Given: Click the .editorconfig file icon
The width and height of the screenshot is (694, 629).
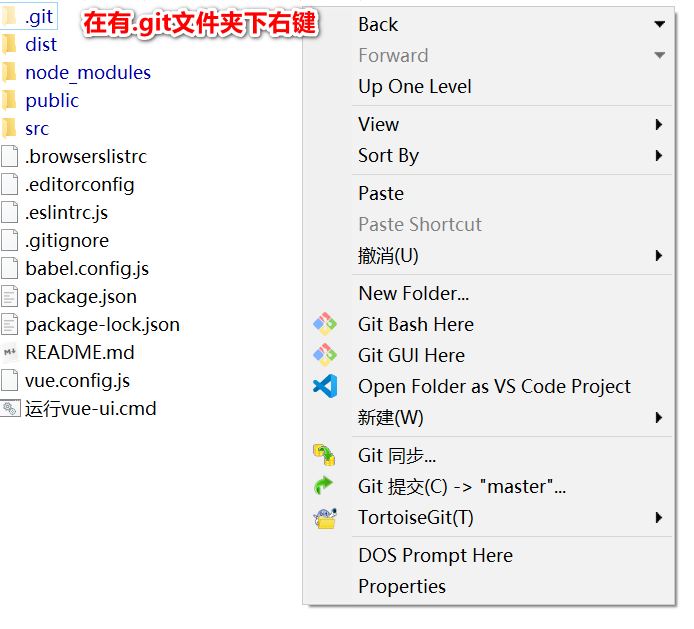Looking at the screenshot, I should pyautogui.click(x=10, y=184).
